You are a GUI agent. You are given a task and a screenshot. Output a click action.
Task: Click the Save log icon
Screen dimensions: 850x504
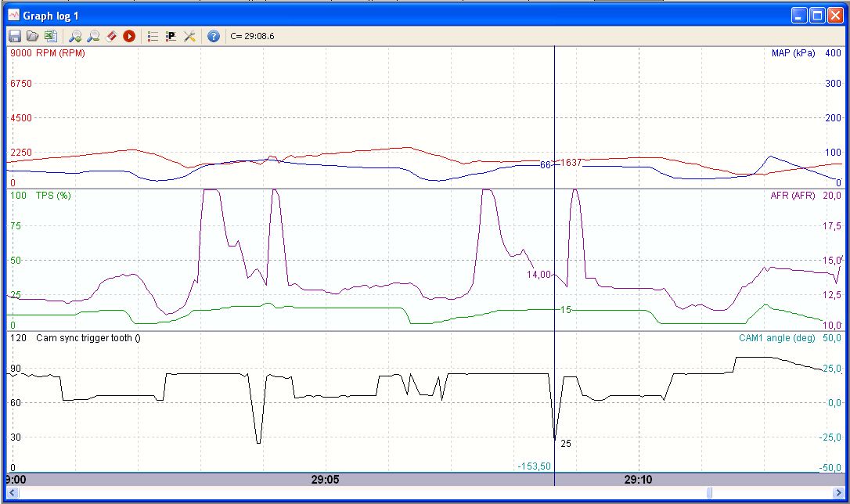[14, 36]
